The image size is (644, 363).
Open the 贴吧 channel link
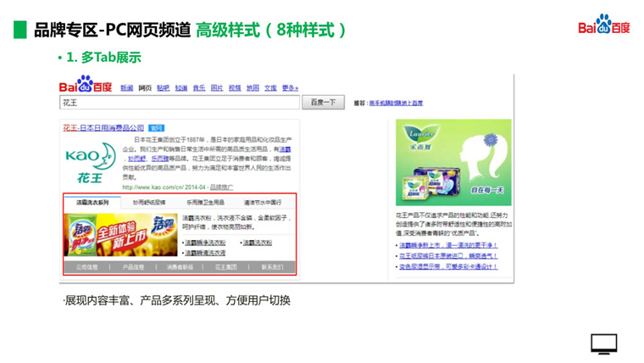coord(163,88)
